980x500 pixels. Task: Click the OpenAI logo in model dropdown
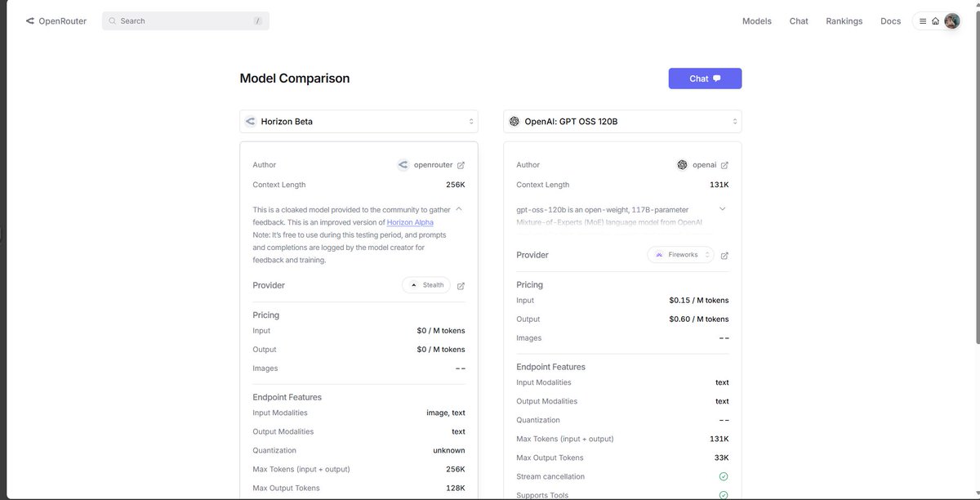tap(514, 122)
